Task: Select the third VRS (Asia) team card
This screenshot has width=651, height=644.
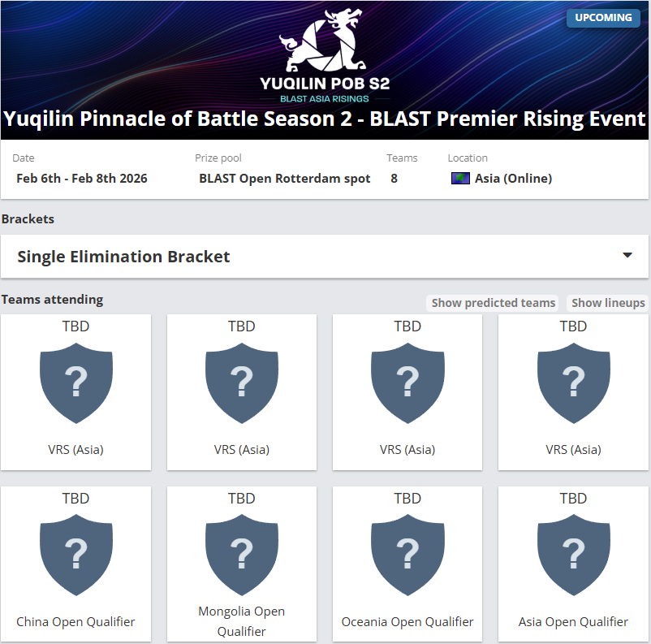Action: pos(407,391)
